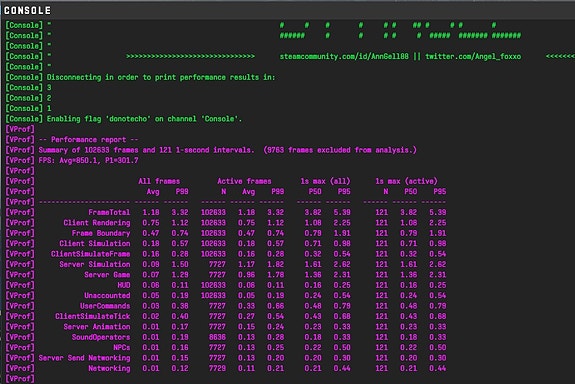Click the 8636 value in SoundOperators row
The width and height of the screenshot is (575, 384).
217,337
